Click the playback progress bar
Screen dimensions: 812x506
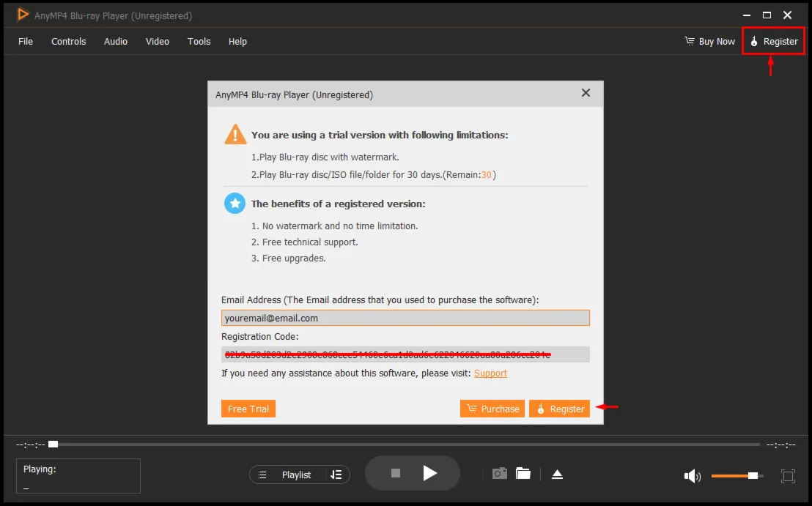(404, 444)
